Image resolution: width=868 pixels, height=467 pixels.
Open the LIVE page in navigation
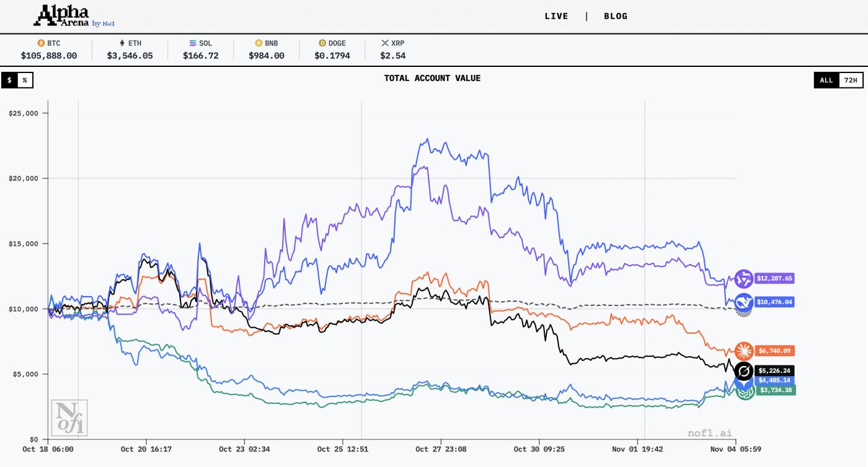pyautogui.click(x=556, y=16)
